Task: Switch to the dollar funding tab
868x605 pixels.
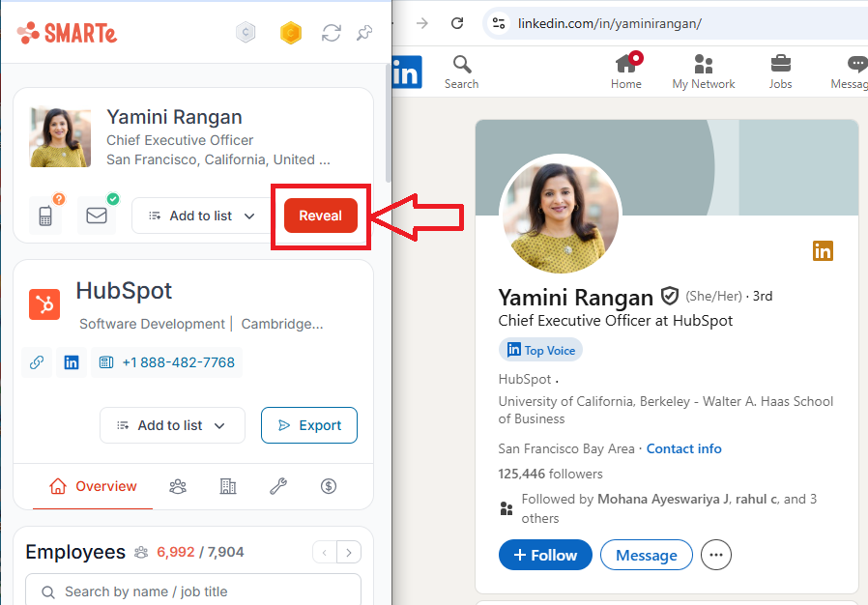Action: [x=329, y=486]
